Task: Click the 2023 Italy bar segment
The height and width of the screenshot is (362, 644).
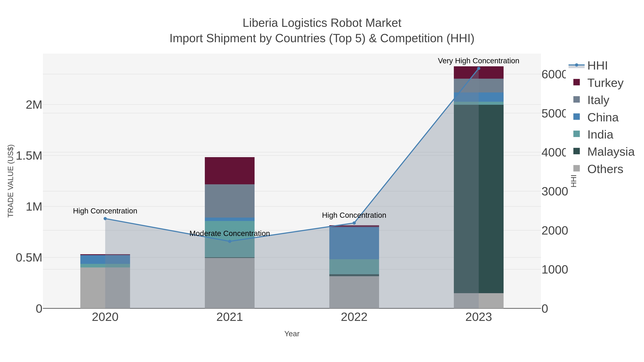Action: click(479, 86)
